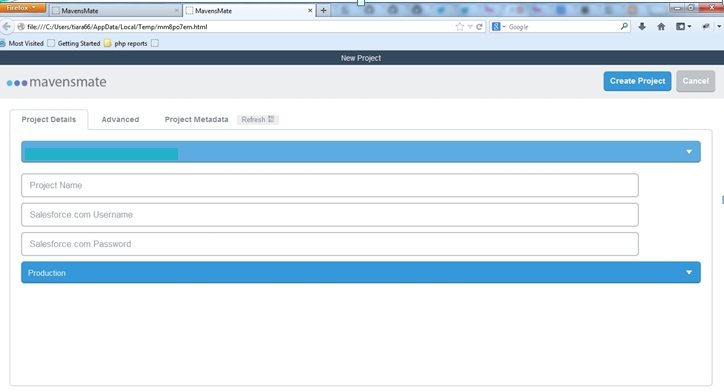Expand the top blue workspace dropdown

pos(361,151)
